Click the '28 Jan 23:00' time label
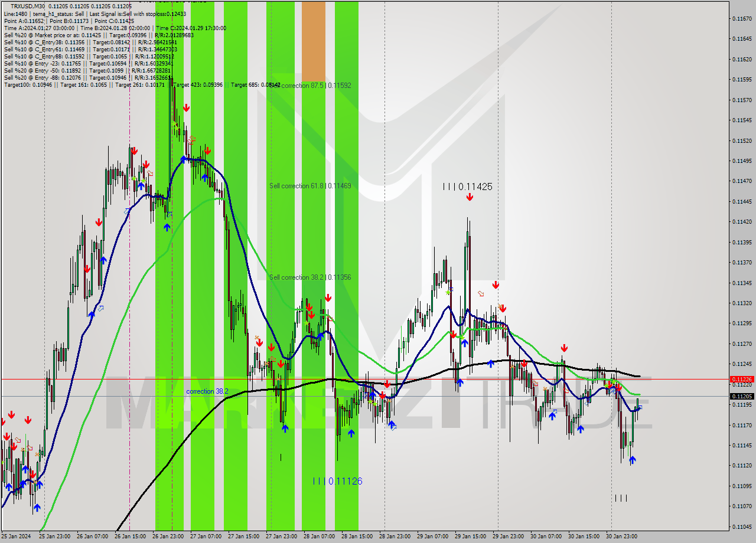This screenshot has height=543, width=756. [394, 537]
